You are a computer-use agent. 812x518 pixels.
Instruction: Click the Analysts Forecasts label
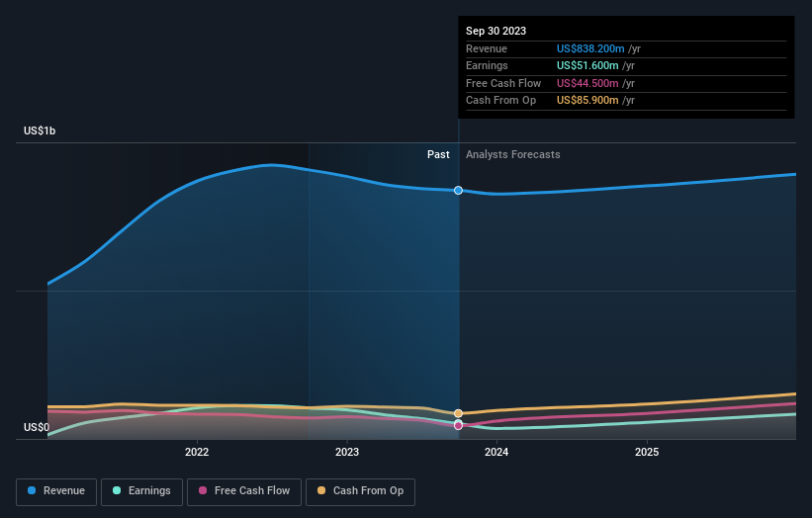coord(512,155)
